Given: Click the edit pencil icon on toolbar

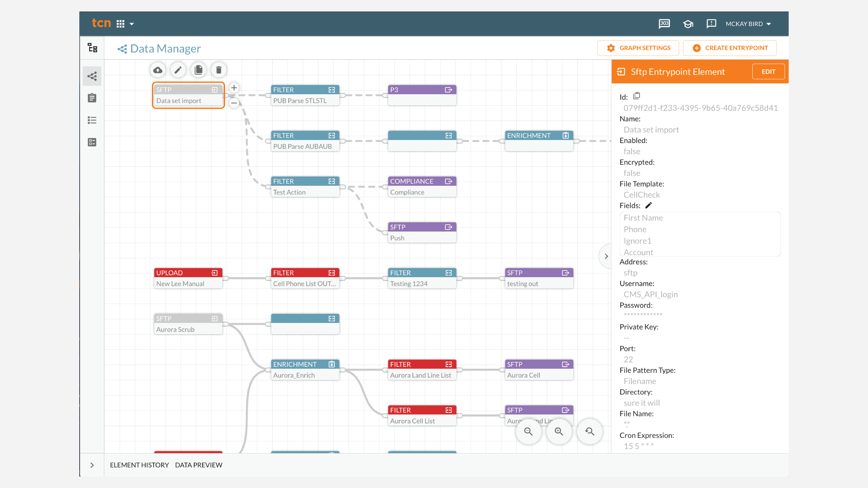Looking at the screenshot, I should point(178,70).
